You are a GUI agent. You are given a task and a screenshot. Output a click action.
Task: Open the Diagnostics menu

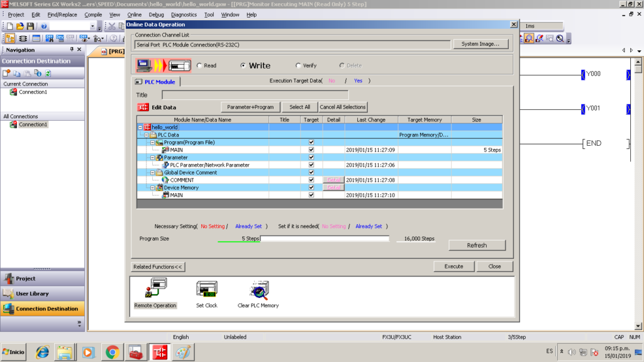click(184, 15)
